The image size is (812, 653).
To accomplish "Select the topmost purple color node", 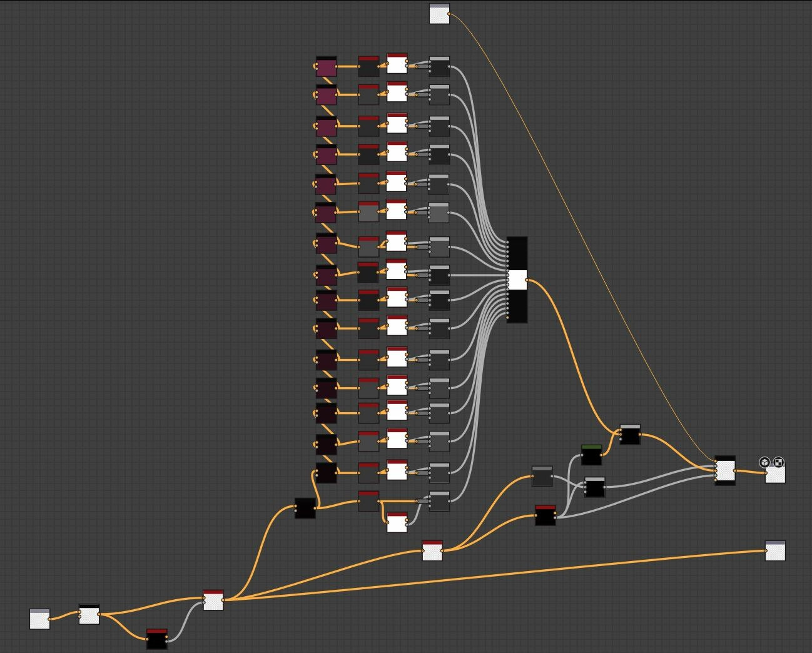I will pos(326,66).
